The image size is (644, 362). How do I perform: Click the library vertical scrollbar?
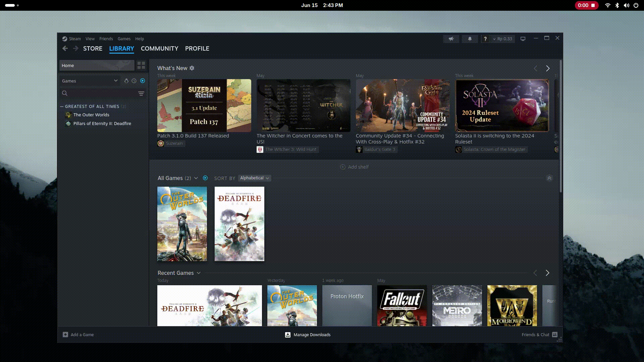(x=561, y=126)
